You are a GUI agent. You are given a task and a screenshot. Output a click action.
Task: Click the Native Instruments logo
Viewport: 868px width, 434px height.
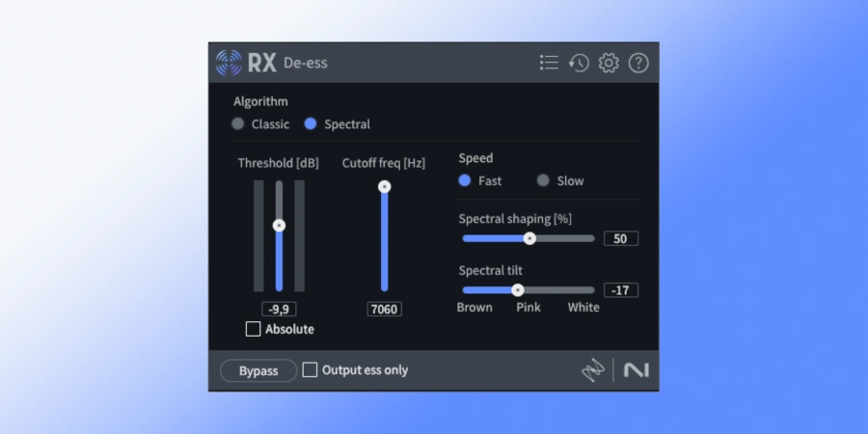(637, 370)
